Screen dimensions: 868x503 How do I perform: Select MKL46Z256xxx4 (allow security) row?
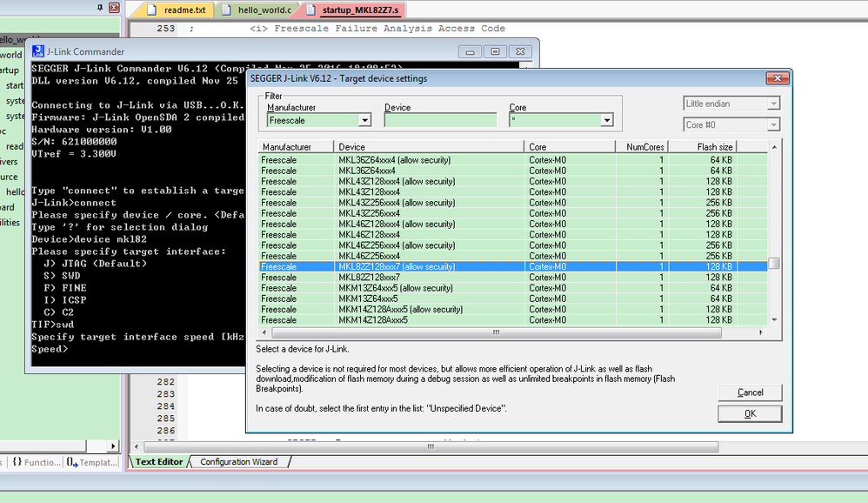512,245
